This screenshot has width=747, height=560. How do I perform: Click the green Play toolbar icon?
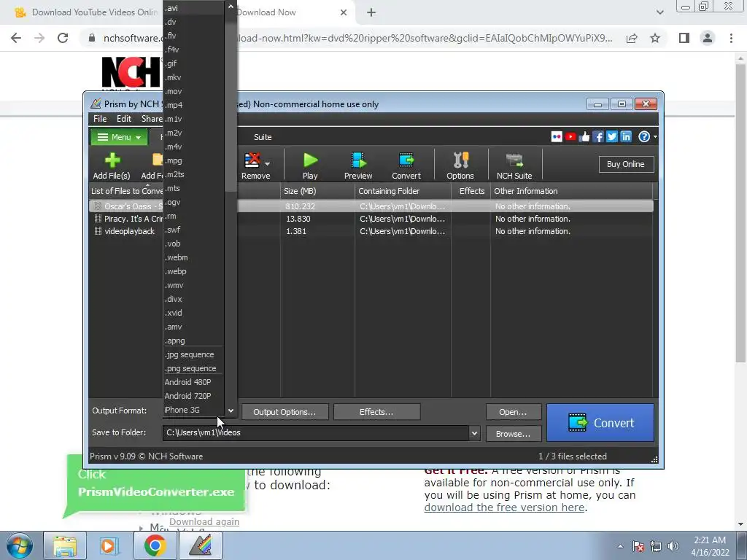310,160
